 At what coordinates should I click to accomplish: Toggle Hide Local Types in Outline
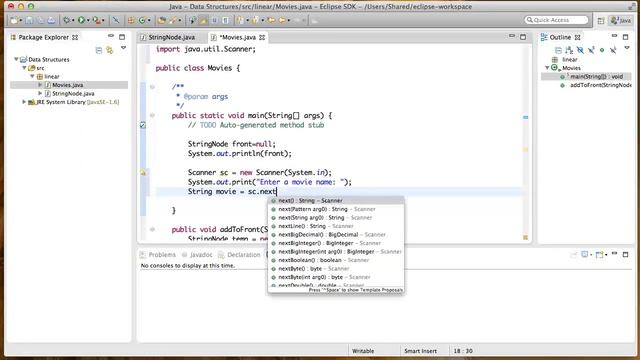click(x=613, y=50)
